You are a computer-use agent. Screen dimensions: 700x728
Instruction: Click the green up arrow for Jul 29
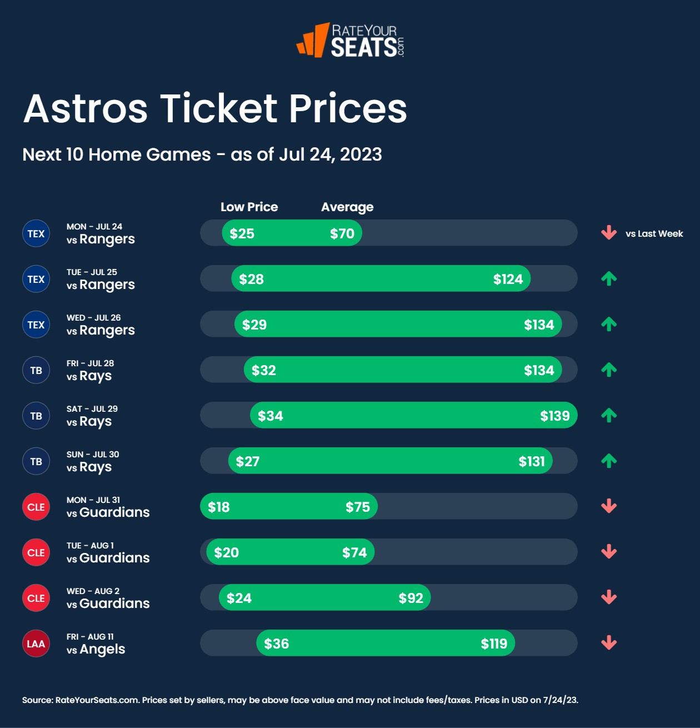[609, 415]
